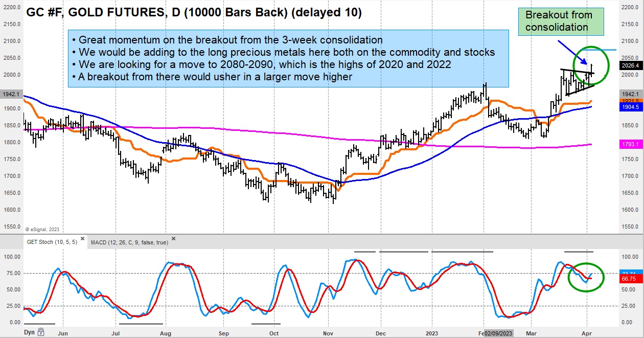Click the black 2026.4 last price label
Image resolution: width=644 pixels, height=338 pixels.
tap(630, 65)
